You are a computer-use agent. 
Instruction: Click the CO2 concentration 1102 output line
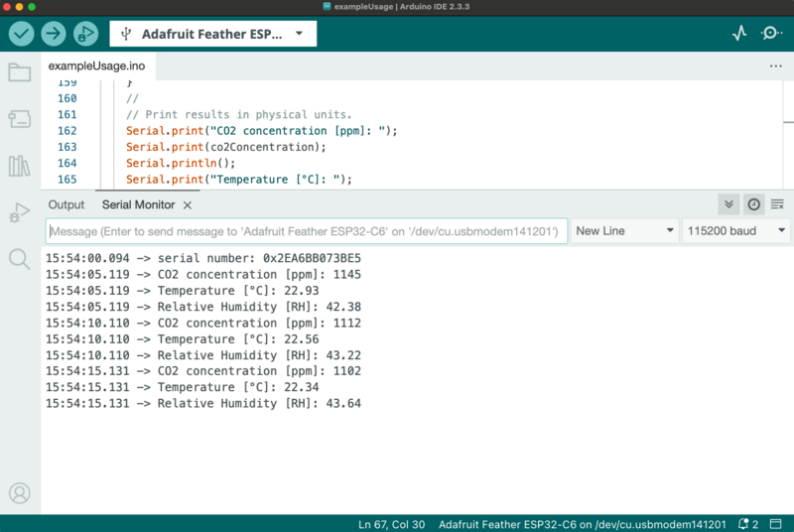[x=203, y=371]
